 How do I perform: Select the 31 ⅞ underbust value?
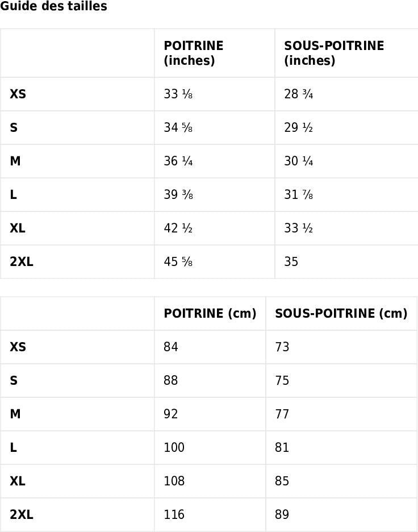click(298, 195)
